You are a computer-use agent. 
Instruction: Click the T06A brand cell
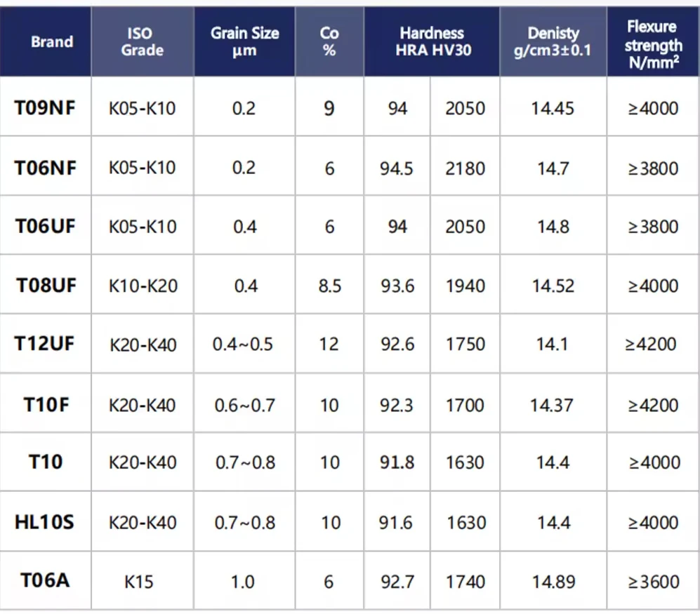(x=45, y=580)
